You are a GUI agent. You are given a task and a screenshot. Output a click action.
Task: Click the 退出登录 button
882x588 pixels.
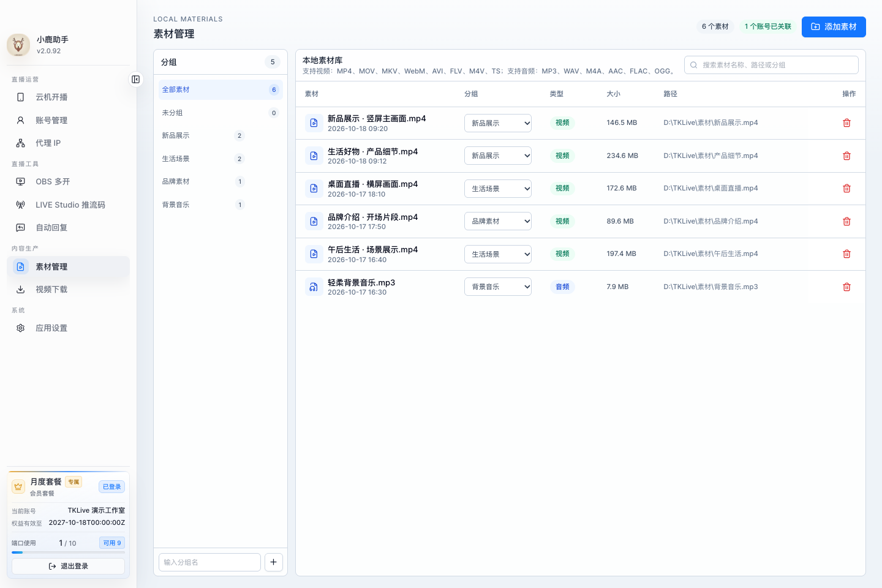pyautogui.click(x=69, y=567)
